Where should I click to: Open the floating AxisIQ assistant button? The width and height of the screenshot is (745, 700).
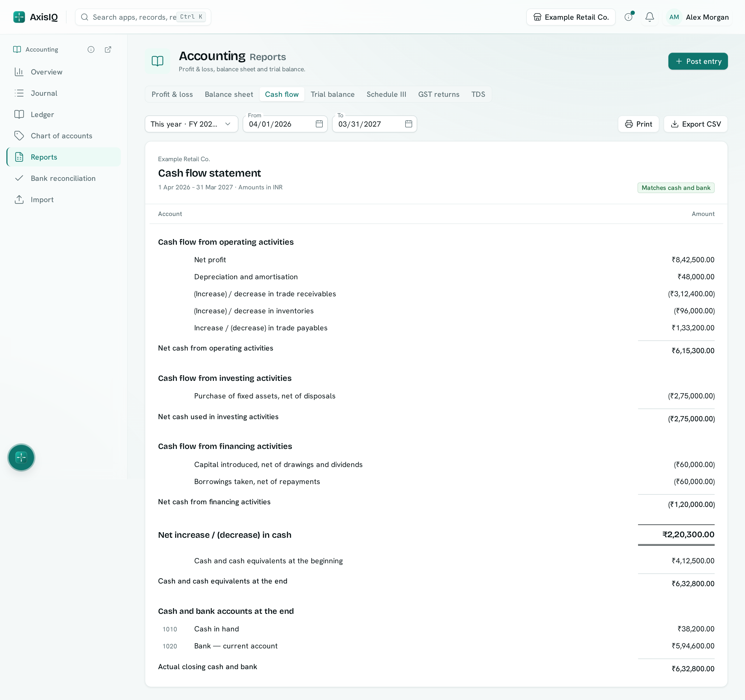[x=21, y=457]
